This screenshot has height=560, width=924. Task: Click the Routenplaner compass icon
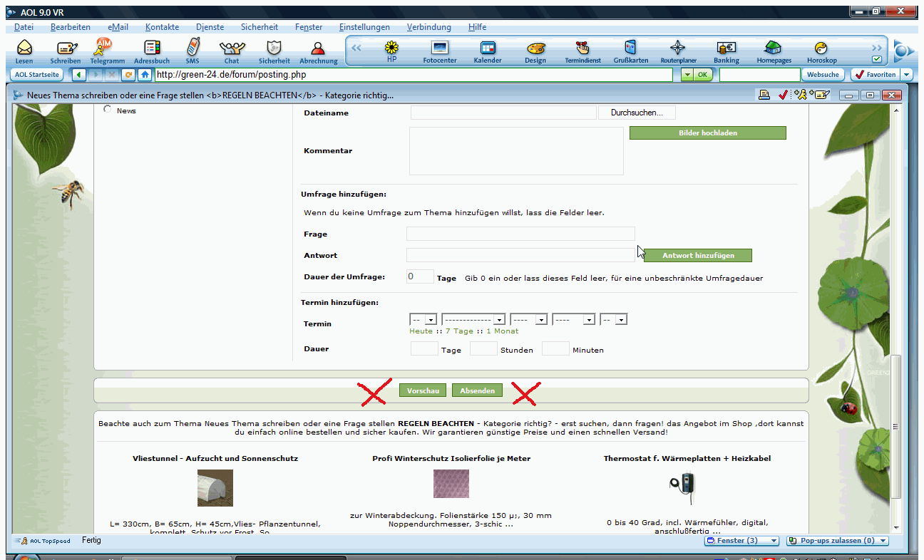(x=678, y=48)
